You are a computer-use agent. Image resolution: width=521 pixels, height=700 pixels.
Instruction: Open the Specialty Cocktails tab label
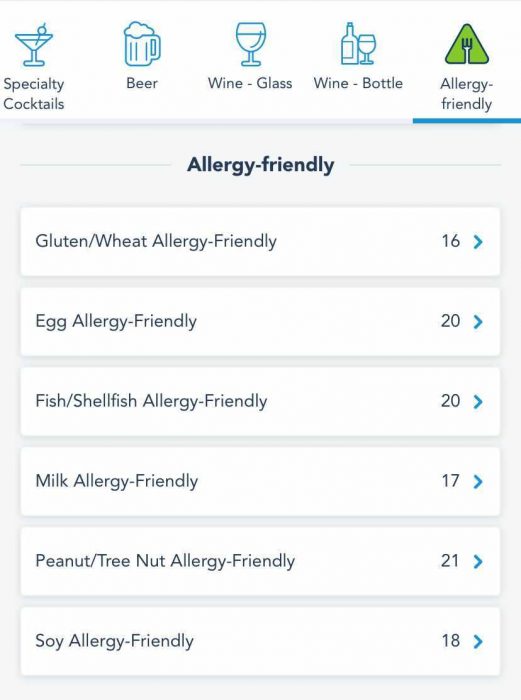tap(34, 94)
